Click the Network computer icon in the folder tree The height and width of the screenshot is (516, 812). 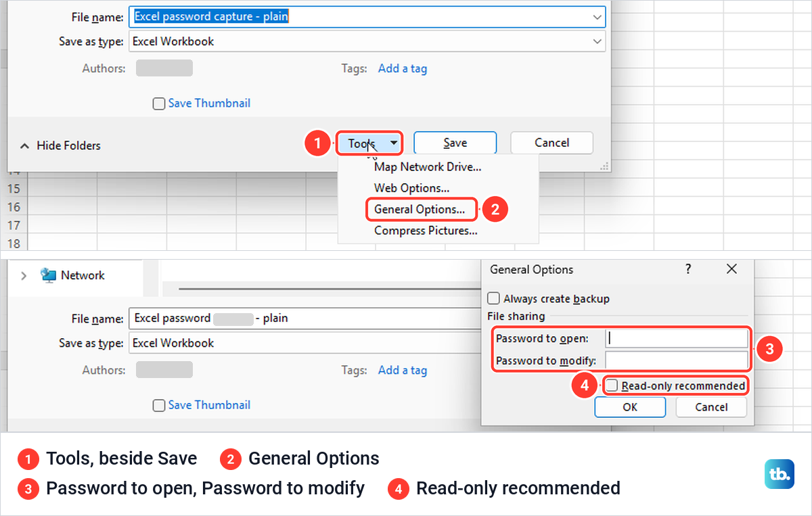click(x=49, y=275)
